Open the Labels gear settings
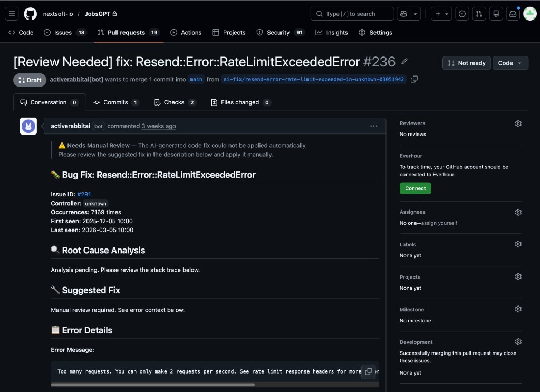 pos(518,244)
